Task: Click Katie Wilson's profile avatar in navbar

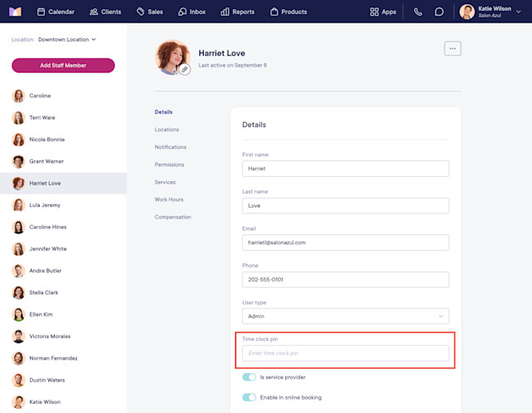Action: [467, 12]
